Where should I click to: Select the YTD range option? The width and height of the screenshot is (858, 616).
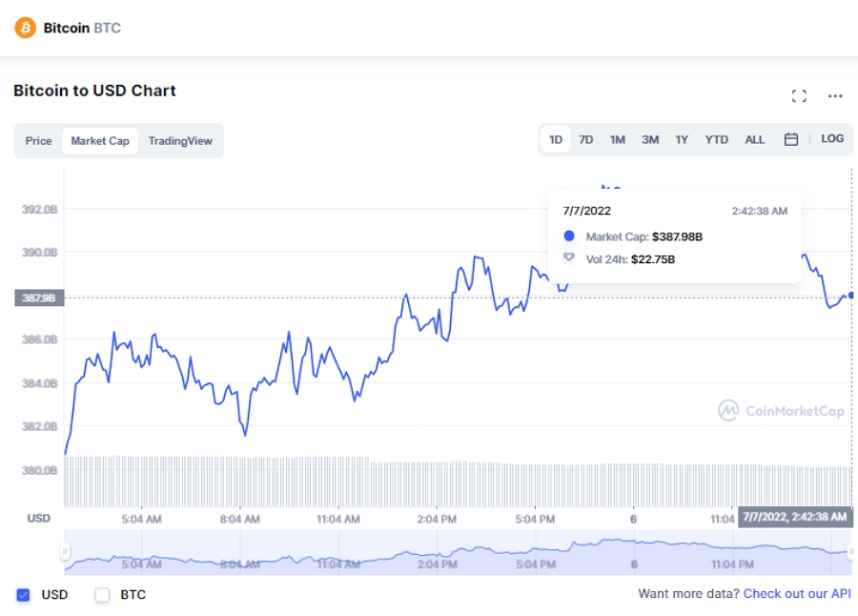[716, 139]
